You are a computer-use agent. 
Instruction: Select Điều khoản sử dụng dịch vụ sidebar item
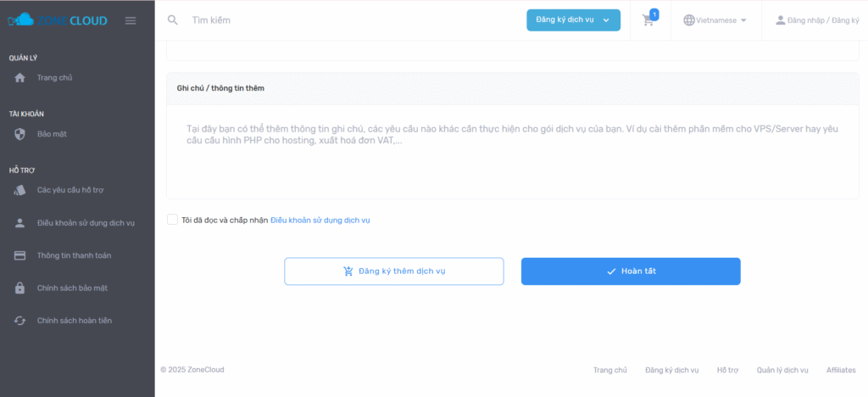[86, 223]
